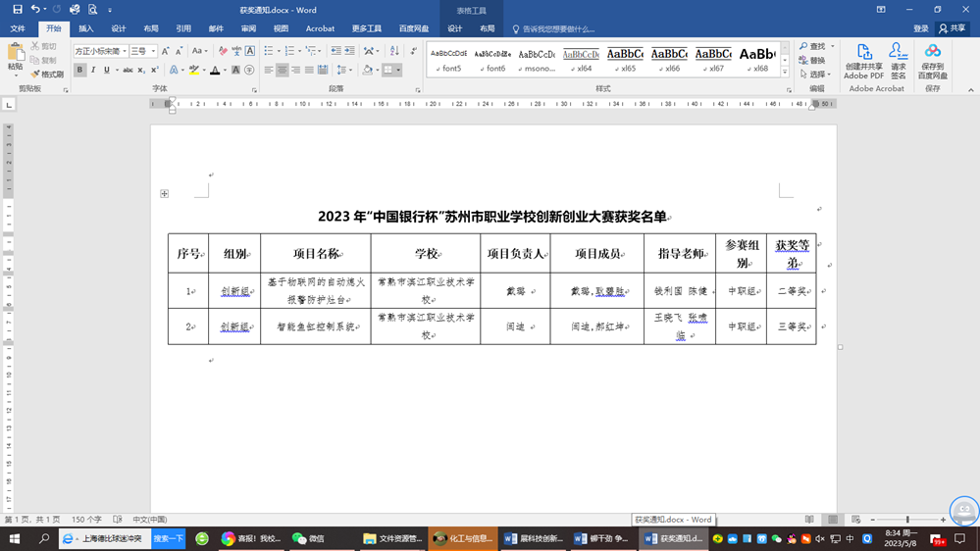
Task: Click the Cut scissors button
Action: [44, 46]
